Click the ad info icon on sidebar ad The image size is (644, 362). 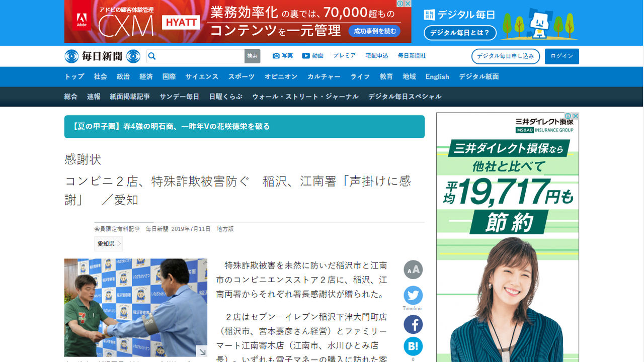[569, 116]
